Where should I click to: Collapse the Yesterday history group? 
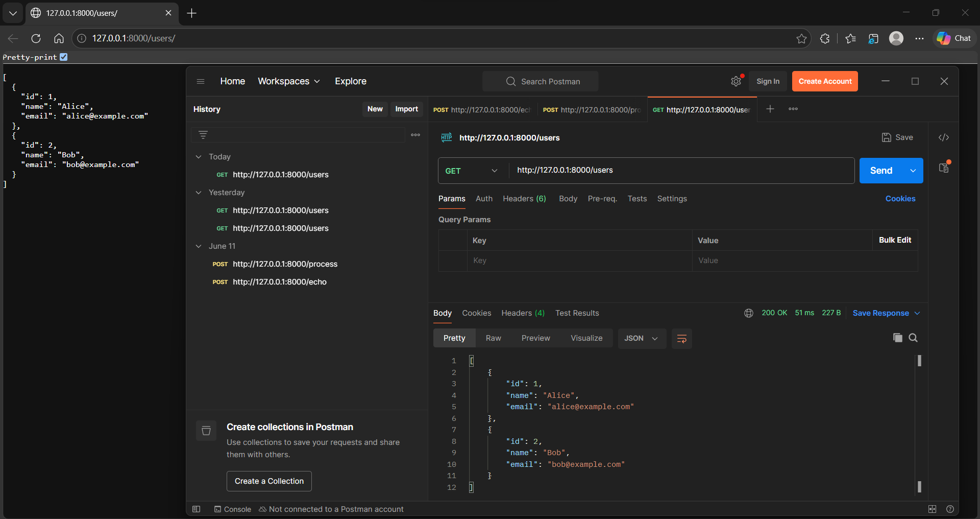(199, 193)
